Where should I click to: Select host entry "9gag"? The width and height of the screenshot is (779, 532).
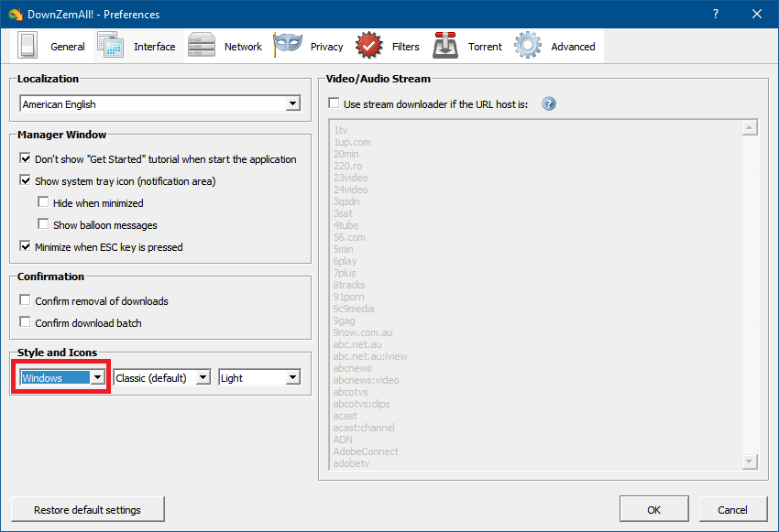345,320
